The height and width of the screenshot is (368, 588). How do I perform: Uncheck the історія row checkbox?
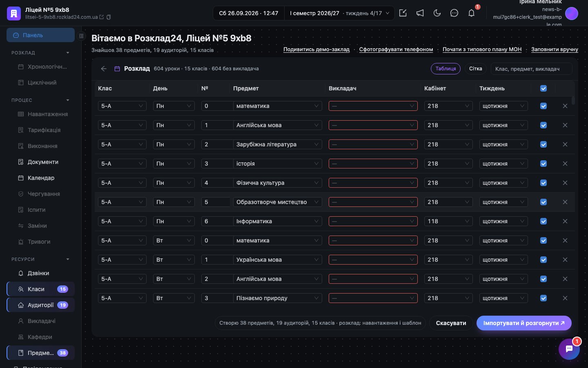pos(543,164)
